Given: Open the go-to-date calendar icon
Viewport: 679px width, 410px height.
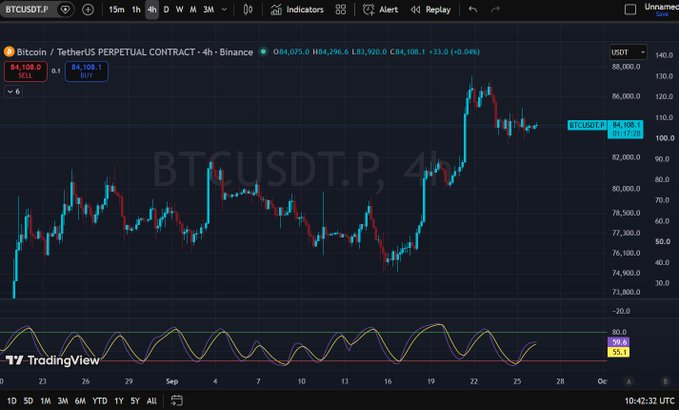Looking at the screenshot, I should (x=177, y=400).
